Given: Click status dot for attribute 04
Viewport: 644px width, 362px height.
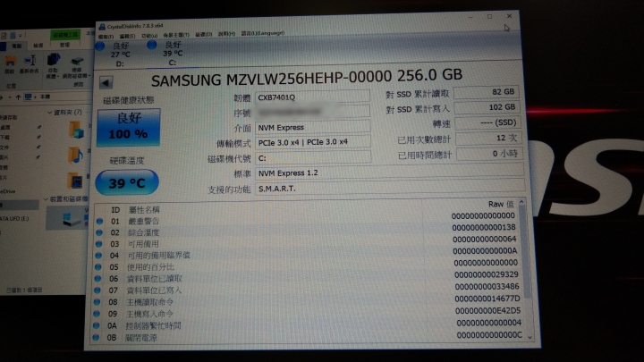Looking at the screenshot, I should [98, 256].
